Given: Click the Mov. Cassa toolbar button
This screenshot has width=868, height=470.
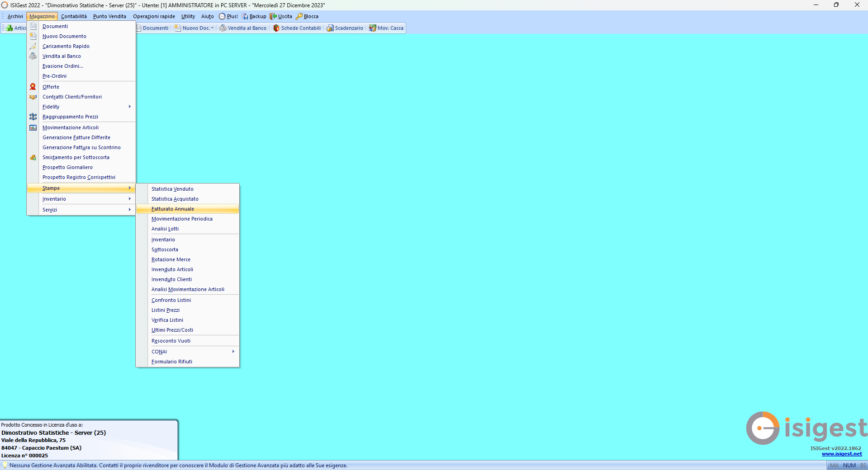Looking at the screenshot, I should pos(386,28).
